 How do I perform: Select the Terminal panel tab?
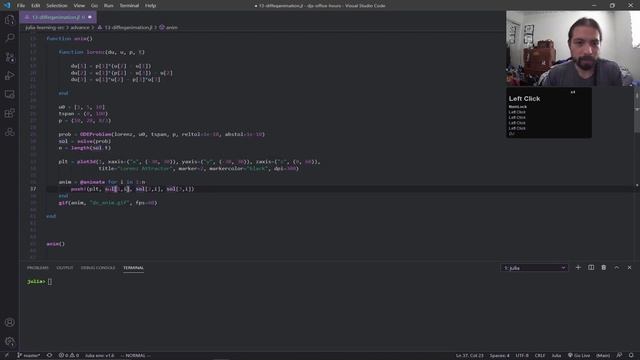[x=133, y=268]
